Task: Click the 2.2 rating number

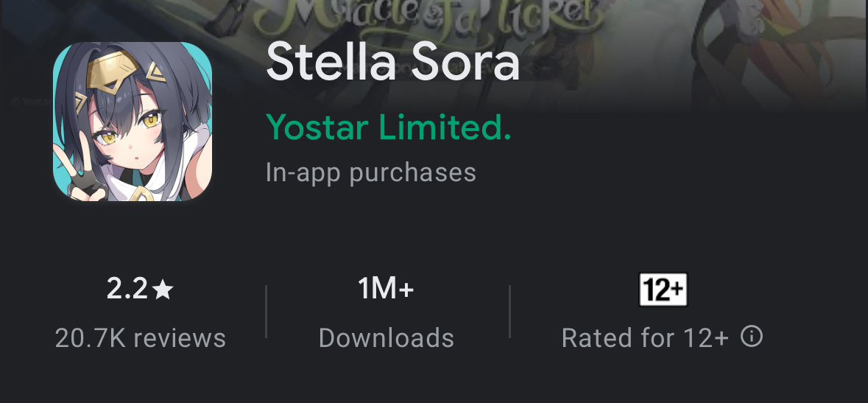Action: 127,290
